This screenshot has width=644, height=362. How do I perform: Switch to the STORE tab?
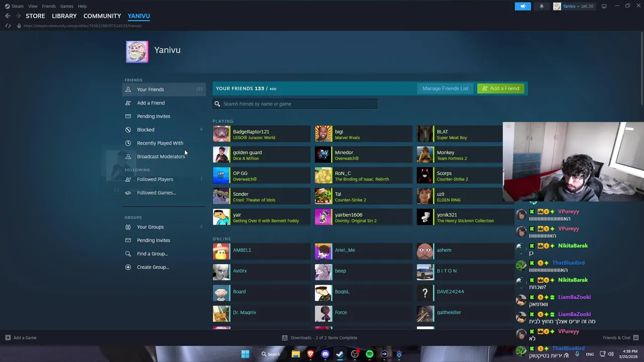coord(35,16)
